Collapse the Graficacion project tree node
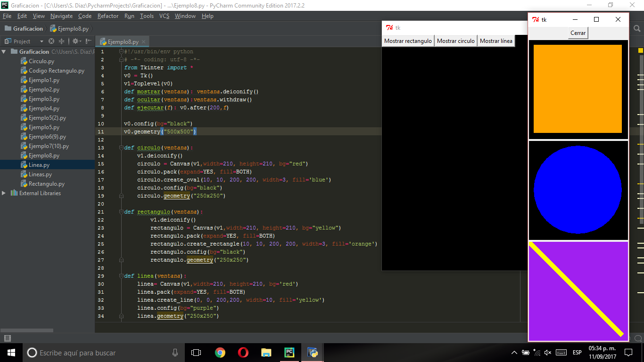The width and height of the screenshot is (644, 362). coord(4,52)
